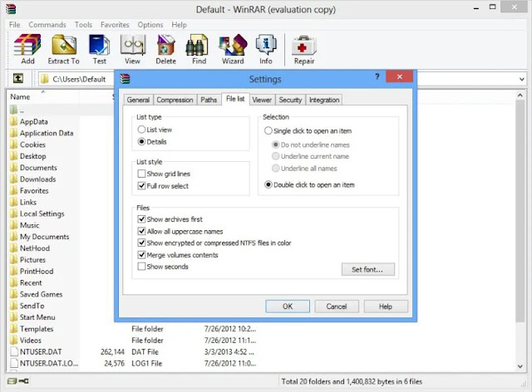Launch the Wizard toolbar icon
The height and width of the screenshot is (392, 532).
click(x=233, y=45)
